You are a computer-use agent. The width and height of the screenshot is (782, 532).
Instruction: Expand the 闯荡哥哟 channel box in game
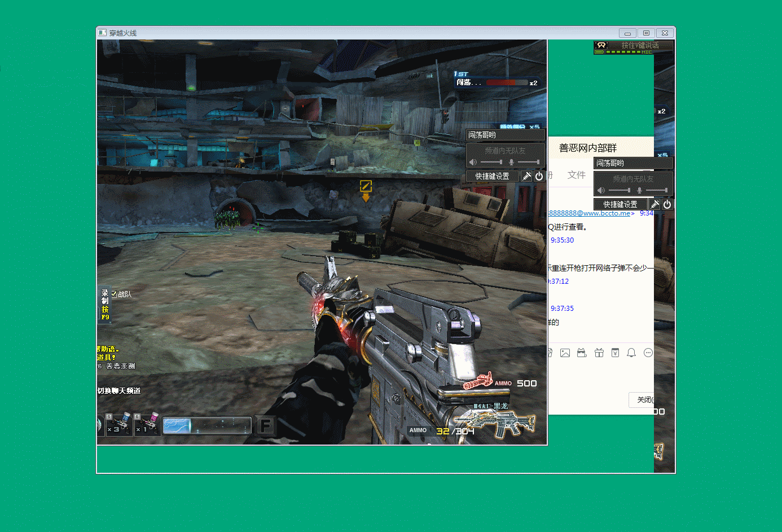coord(505,135)
